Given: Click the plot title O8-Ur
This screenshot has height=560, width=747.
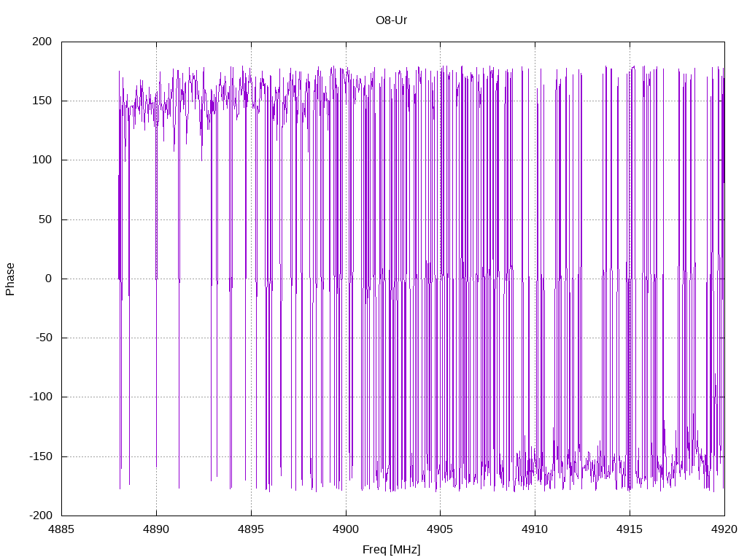Looking at the screenshot, I should click(391, 20).
